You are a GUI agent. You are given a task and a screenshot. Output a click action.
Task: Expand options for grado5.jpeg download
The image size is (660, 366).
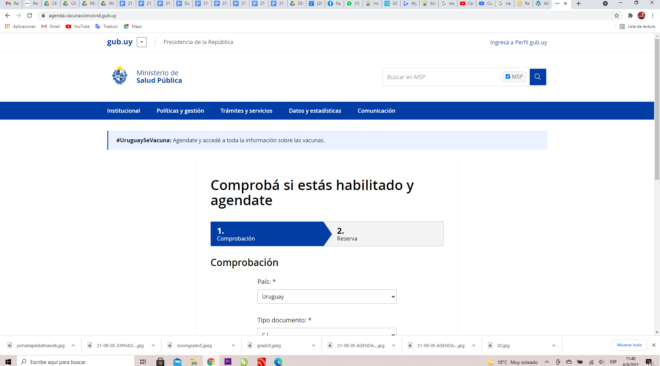pyautogui.click(x=313, y=345)
